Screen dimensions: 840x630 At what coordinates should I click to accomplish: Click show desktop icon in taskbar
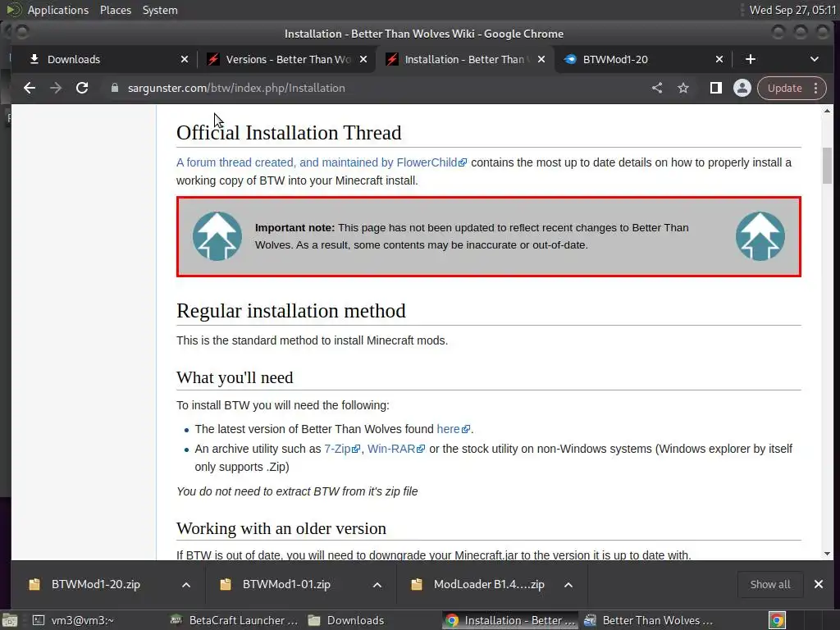click(10, 620)
